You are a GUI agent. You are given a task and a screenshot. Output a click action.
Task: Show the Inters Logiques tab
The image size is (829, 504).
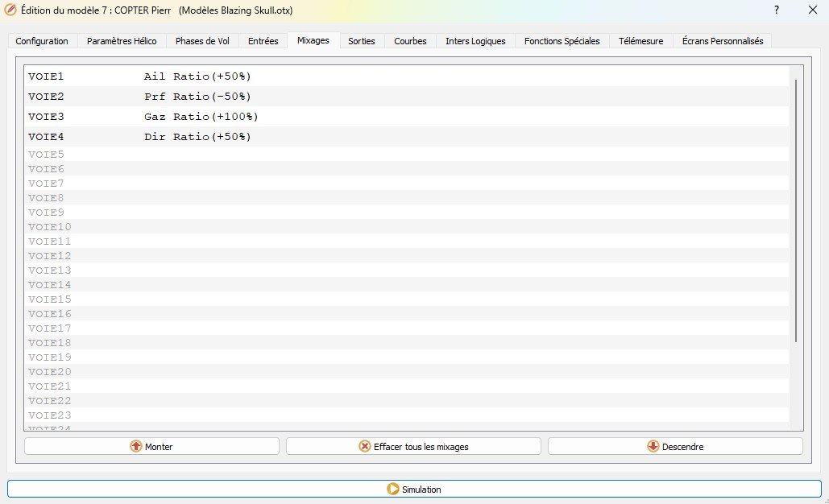tap(475, 40)
